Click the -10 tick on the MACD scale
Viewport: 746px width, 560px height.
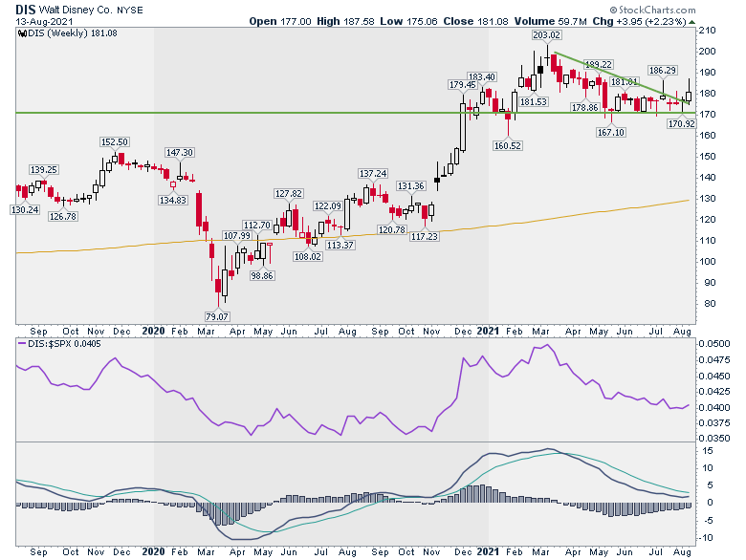coord(706,538)
